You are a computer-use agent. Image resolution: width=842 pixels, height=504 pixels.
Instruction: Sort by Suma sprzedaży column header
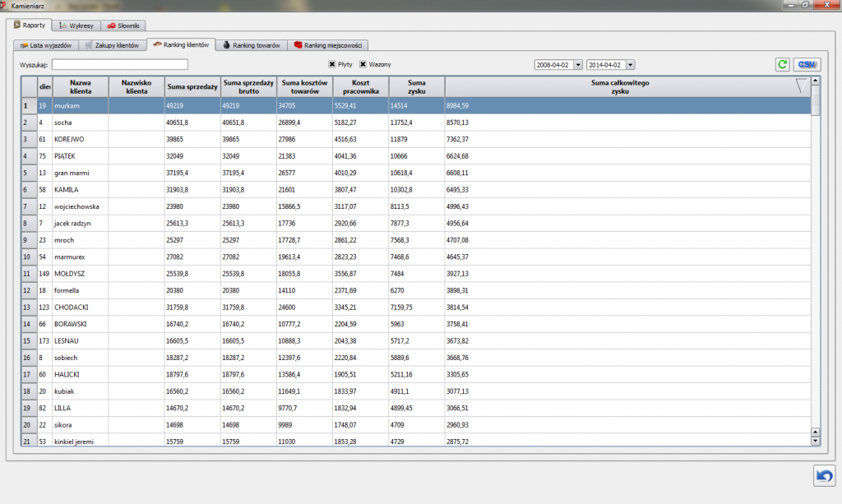point(192,87)
